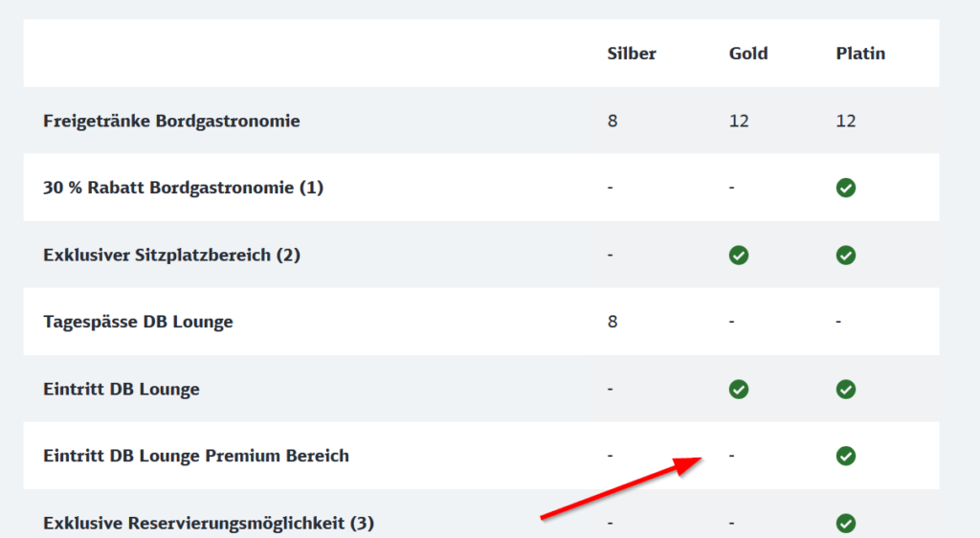Click the Eintritt DB Lounge label
The width and height of the screenshot is (980, 538).
click(x=122, y=390)
